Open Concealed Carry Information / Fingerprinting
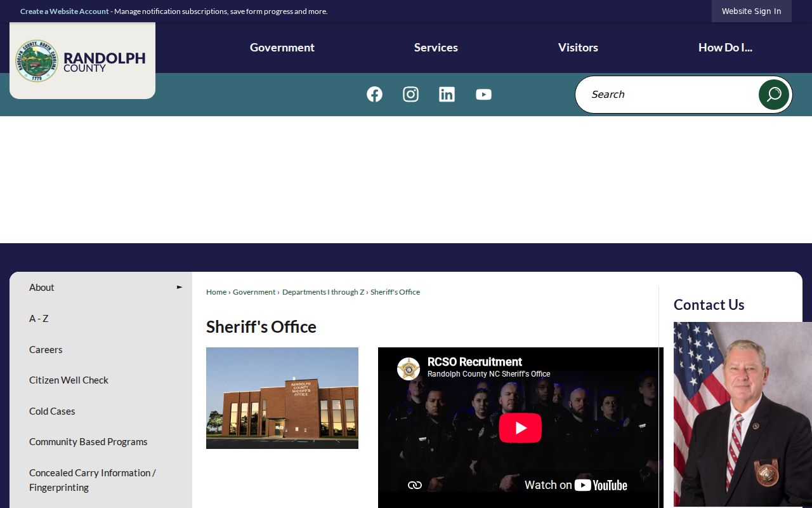Image resolution: width=812 pixels, height=508 pixels. (93, 480)
